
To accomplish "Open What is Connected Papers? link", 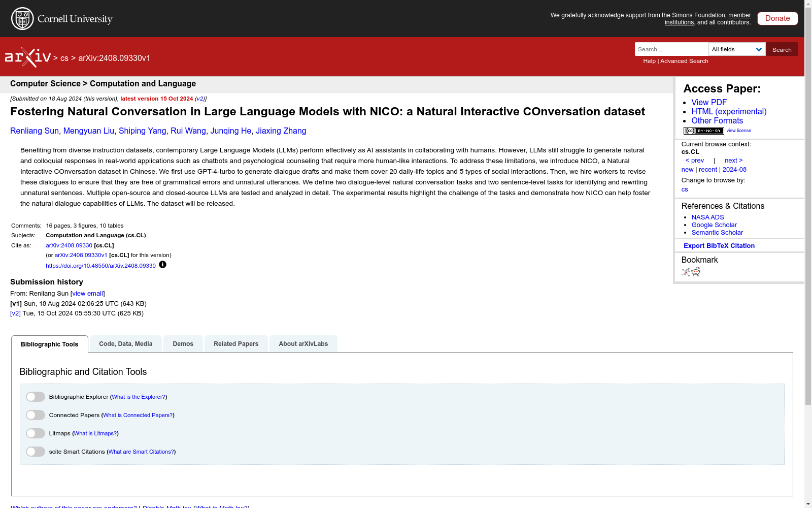I will coord(138,415).
